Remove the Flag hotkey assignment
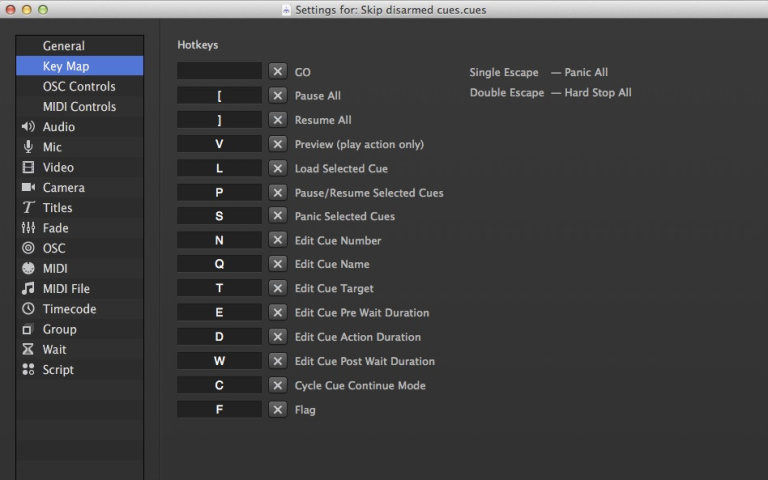The width and height of the screenshot is (768, 480). click(x=277, y=409)
